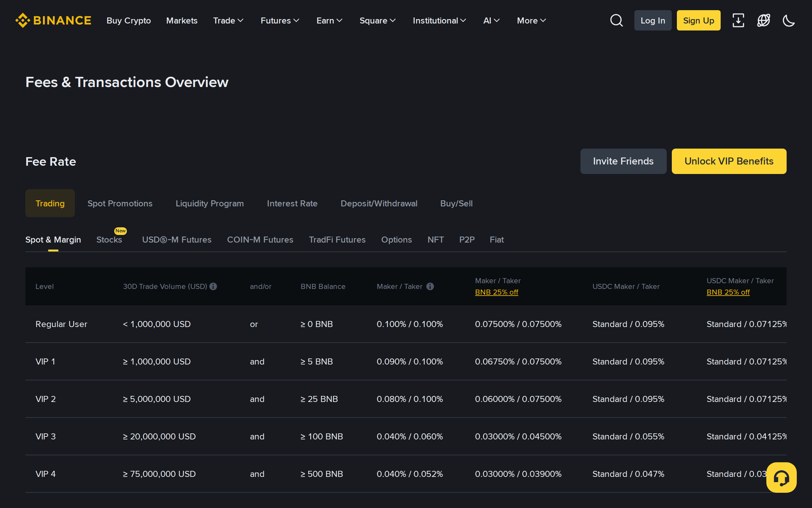Open Markets in navigation
Image resolution: width=812 pixels, height=508 pixels.
tap(182, 21)
